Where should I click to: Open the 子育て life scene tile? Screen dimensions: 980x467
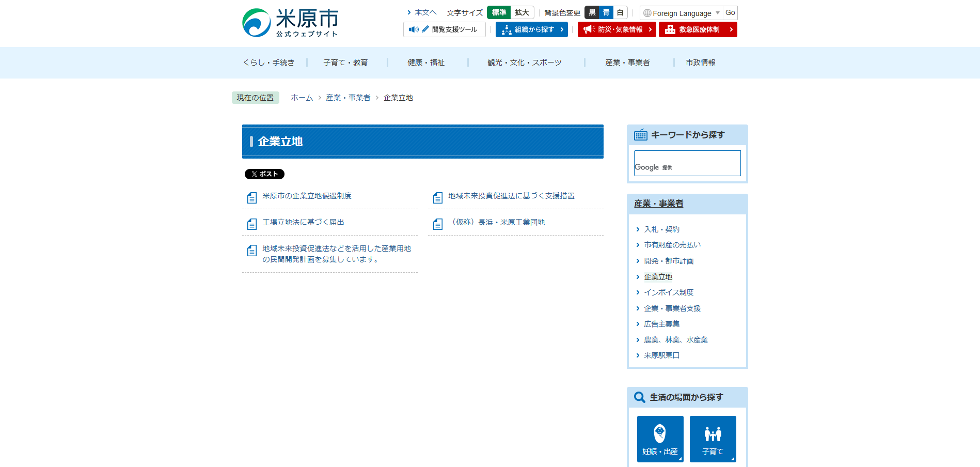coord(713,439)
